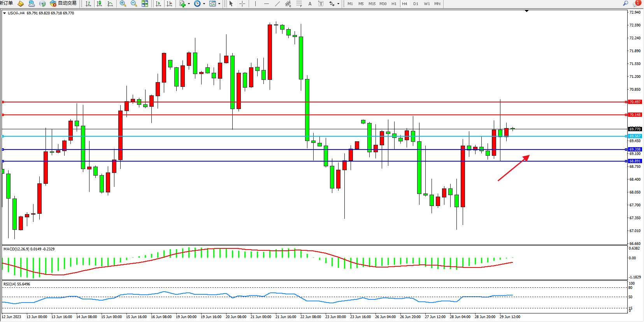Click the chart shift triangle marker at top
644x322 pixels.
pos(526,11)
